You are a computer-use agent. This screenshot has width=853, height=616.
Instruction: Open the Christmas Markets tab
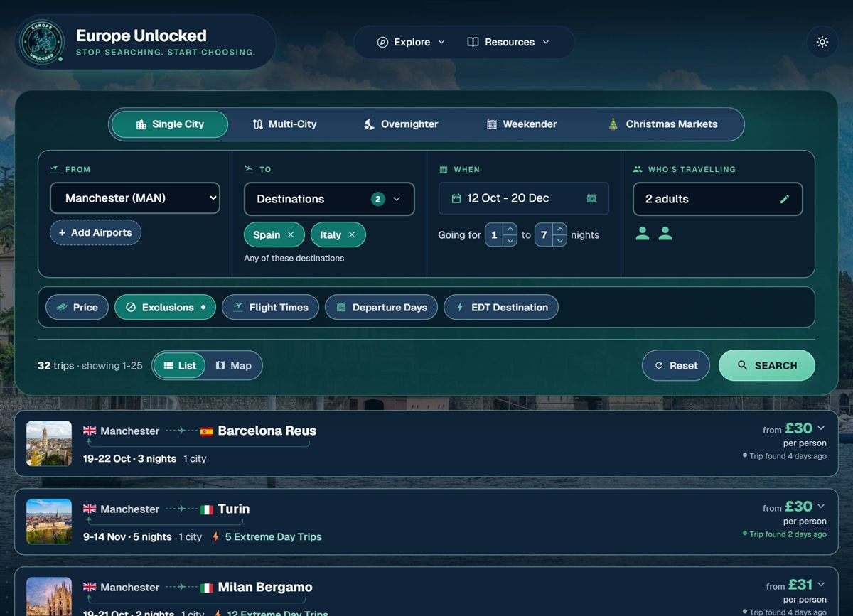point(662,124)
